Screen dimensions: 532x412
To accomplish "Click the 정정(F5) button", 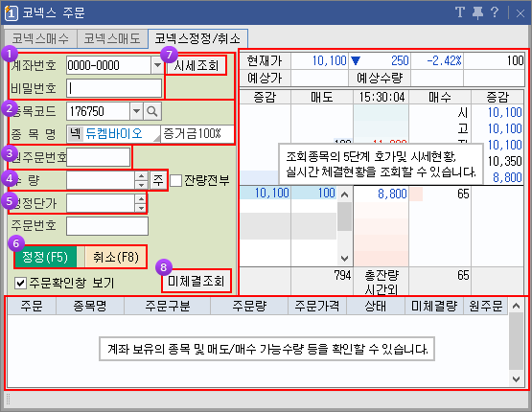I will click(x=45, y=257).
